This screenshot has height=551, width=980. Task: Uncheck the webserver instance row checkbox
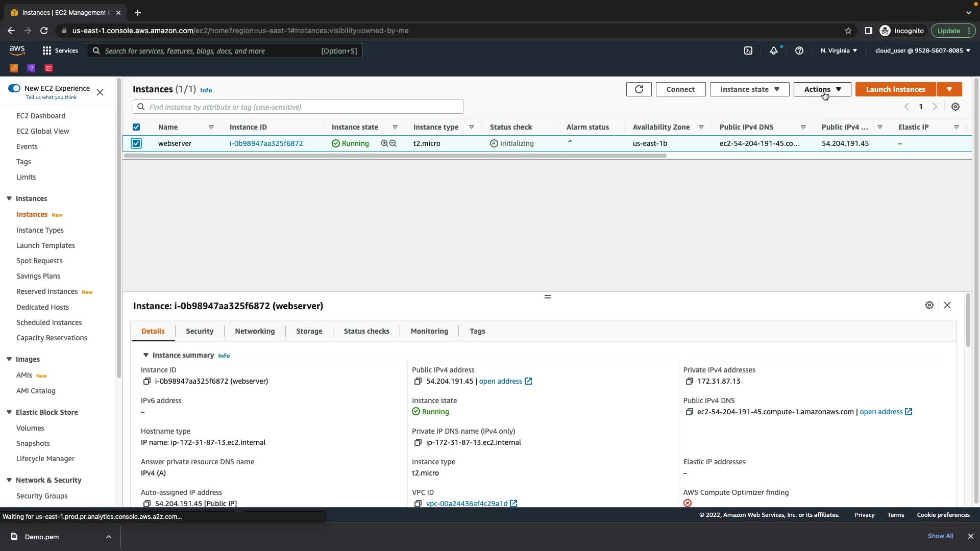point(136,143)
